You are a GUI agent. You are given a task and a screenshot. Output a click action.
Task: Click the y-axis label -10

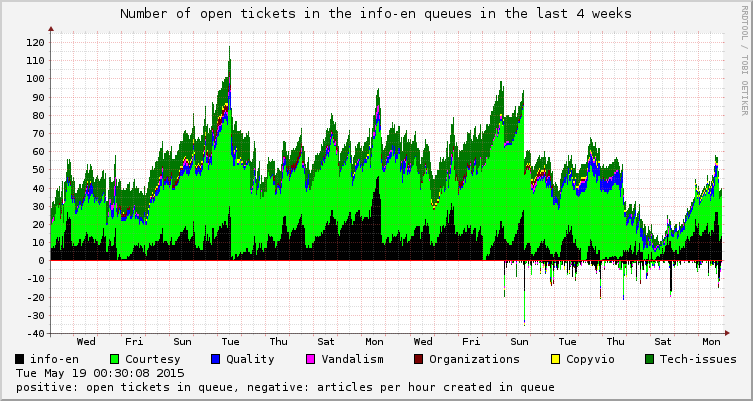pyautogui.click(x=34, y=279)
